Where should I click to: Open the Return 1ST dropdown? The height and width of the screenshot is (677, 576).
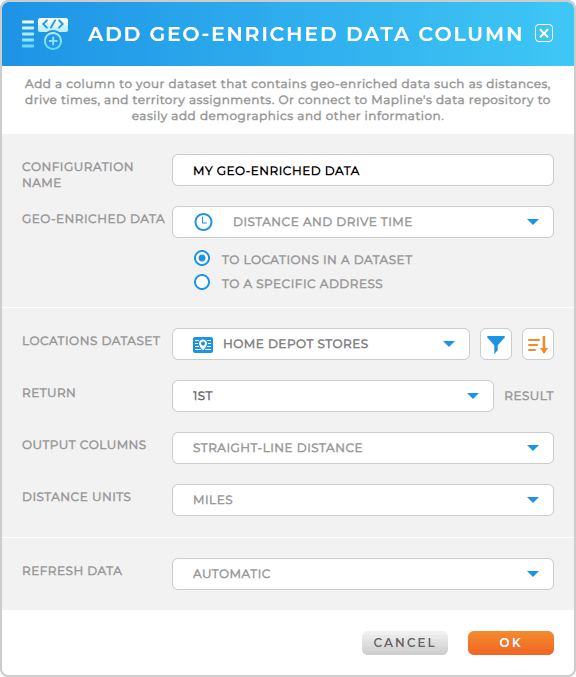click(x=333, y=396)
